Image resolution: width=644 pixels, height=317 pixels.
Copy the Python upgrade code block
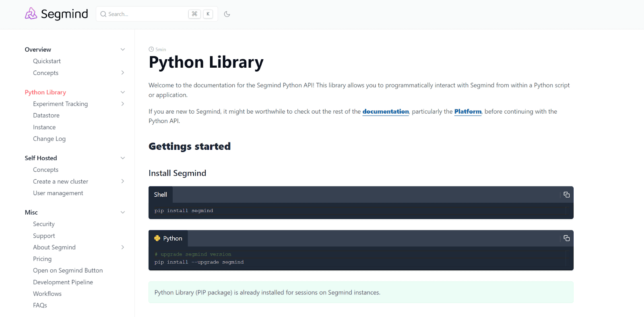pos(566,238)
